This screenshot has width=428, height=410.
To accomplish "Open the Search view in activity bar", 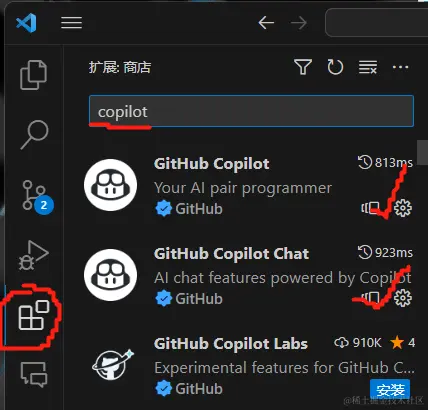I will [x=34, y=134].
